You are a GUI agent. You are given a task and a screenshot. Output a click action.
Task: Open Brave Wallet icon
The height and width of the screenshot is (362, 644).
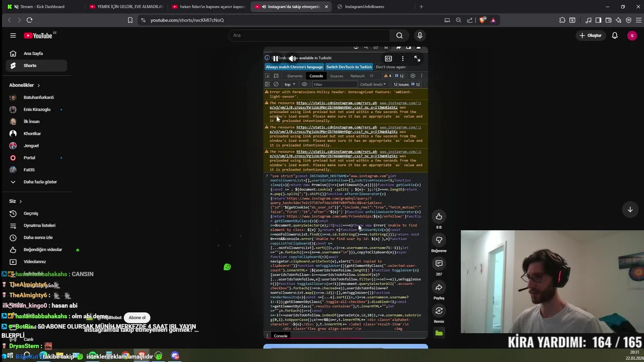click(608, 20)
